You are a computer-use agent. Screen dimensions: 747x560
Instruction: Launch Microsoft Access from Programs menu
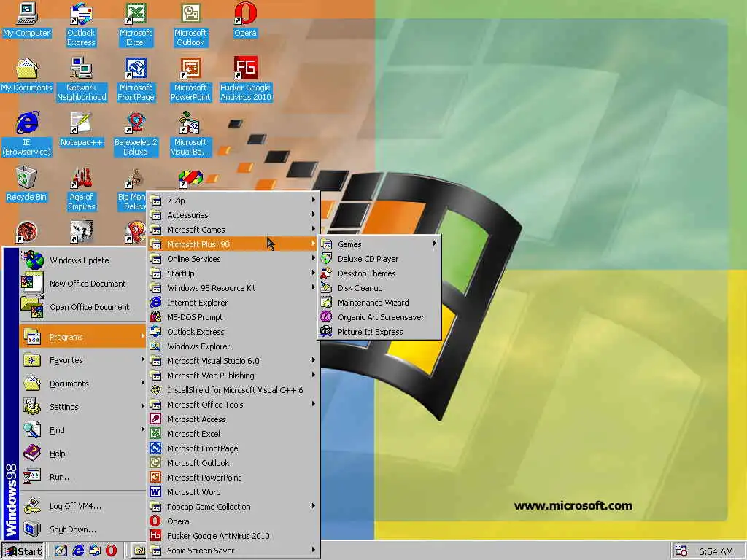(233, 419)
